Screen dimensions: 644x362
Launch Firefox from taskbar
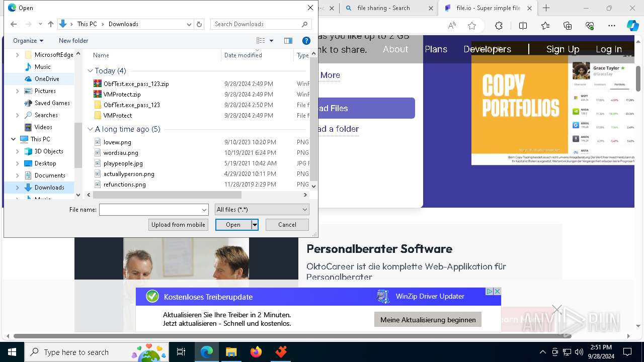(x=256, y=352)
